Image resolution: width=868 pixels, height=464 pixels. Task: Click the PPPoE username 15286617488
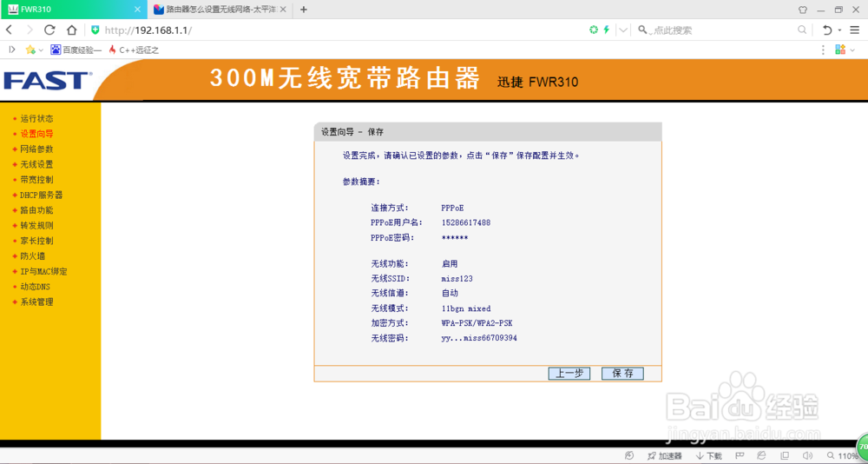click(466, 222)
